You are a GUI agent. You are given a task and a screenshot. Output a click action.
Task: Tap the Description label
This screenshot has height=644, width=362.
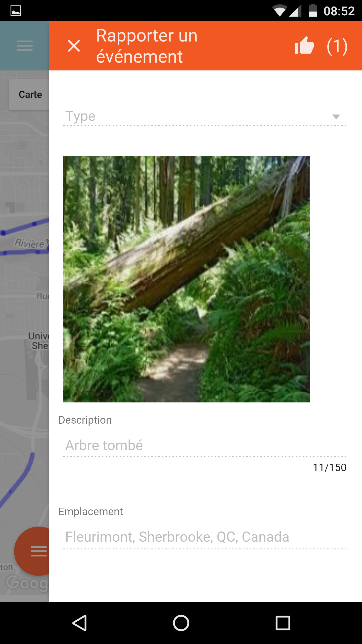[x=85, y=420]
